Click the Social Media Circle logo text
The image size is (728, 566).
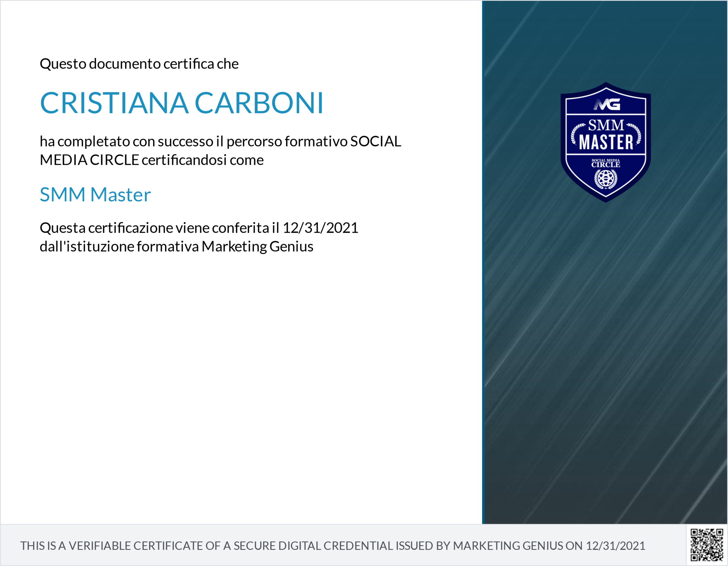tap(605, 163)
